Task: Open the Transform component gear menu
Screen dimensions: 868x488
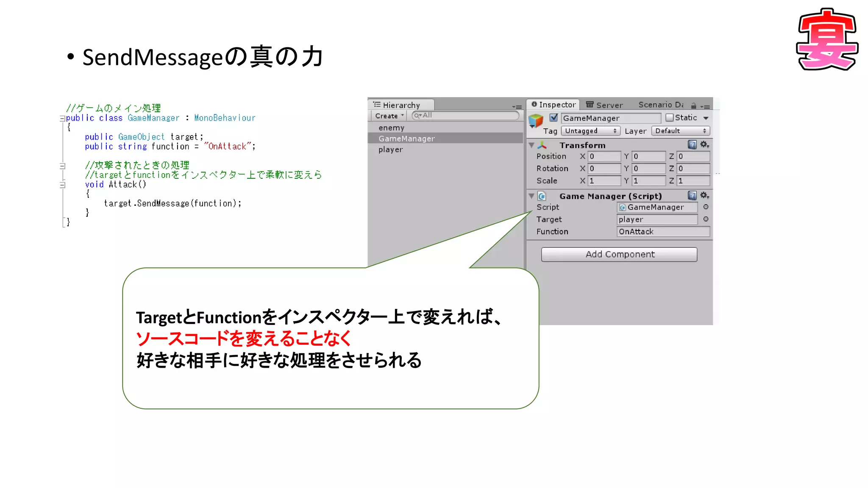Action: [704, 145]
